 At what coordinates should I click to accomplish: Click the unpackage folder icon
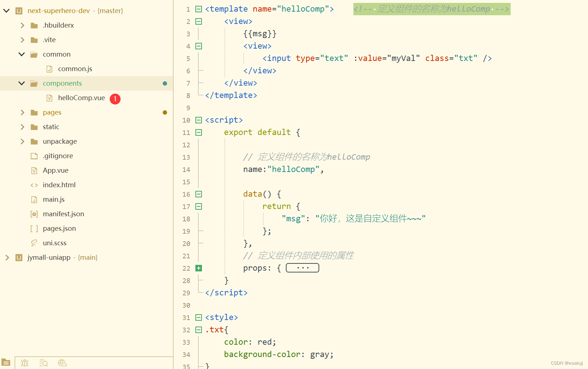click(x=34, y=142)
